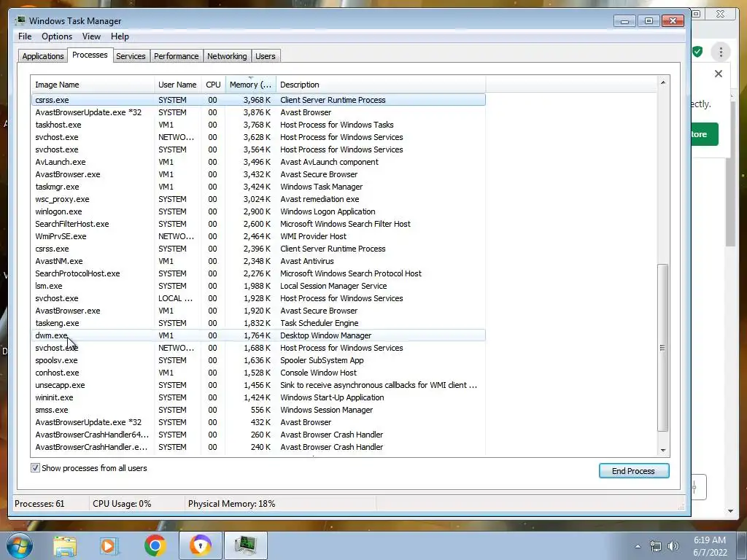747x560 pixels.
Task: Switch to the Applications tab
Action: (43, 56)
